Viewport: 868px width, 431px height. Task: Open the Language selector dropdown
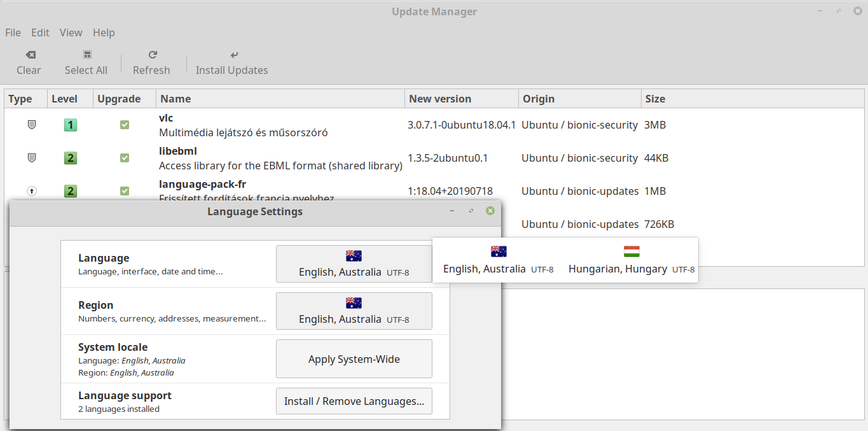354,264
